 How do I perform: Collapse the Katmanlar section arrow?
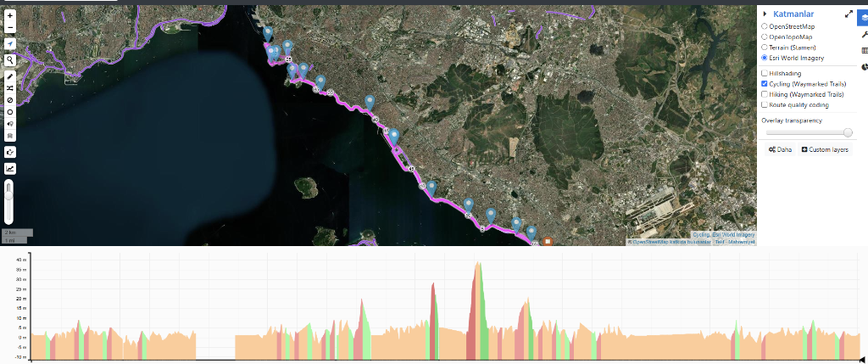765,14
